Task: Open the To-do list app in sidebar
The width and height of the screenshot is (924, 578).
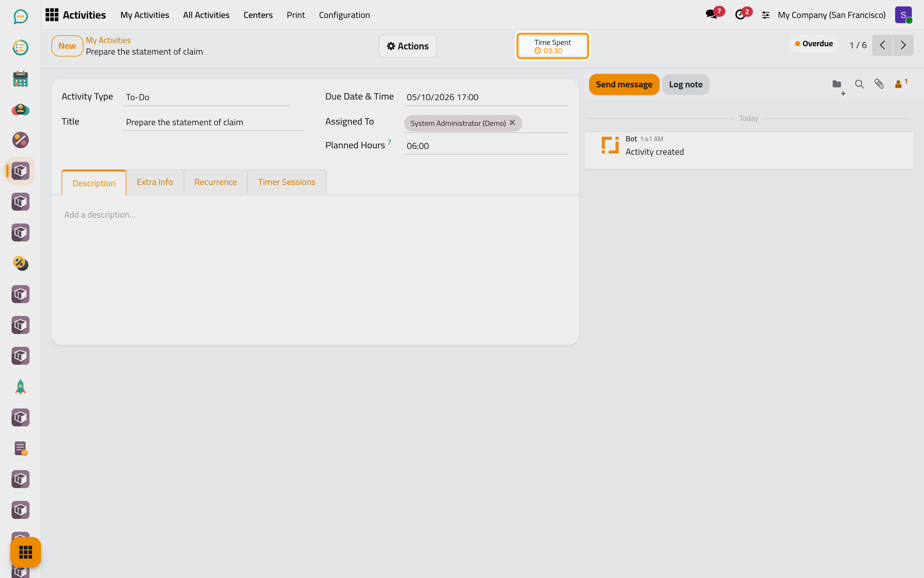Action: click(20, 48)
